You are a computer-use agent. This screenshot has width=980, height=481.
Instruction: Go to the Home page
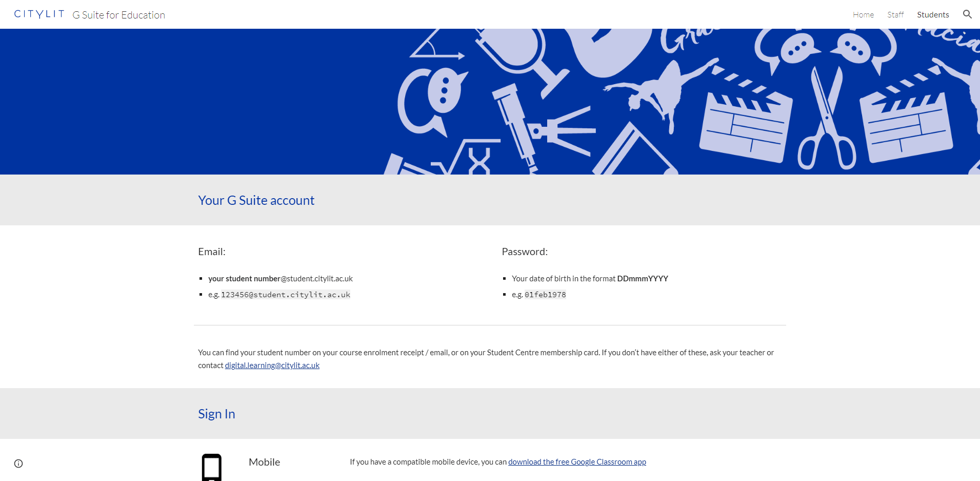[x=863, y=15]
